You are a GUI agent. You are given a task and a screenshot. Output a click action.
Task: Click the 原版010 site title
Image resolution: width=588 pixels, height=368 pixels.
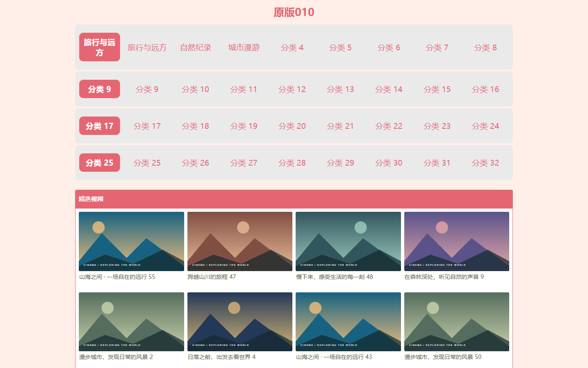pos(294,12)
